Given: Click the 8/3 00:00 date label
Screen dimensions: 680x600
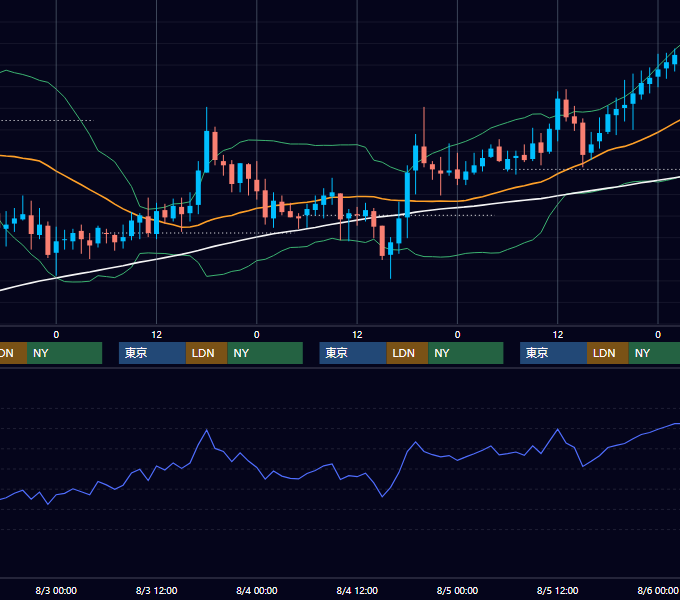Looking at the screenshot, I should (56, 590).
